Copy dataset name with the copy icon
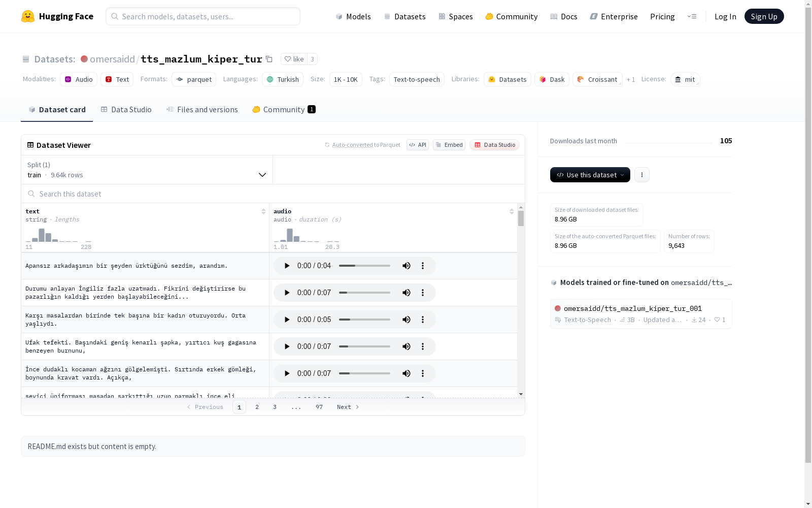This screenshot has width=812, height=508. coord(269,59)
